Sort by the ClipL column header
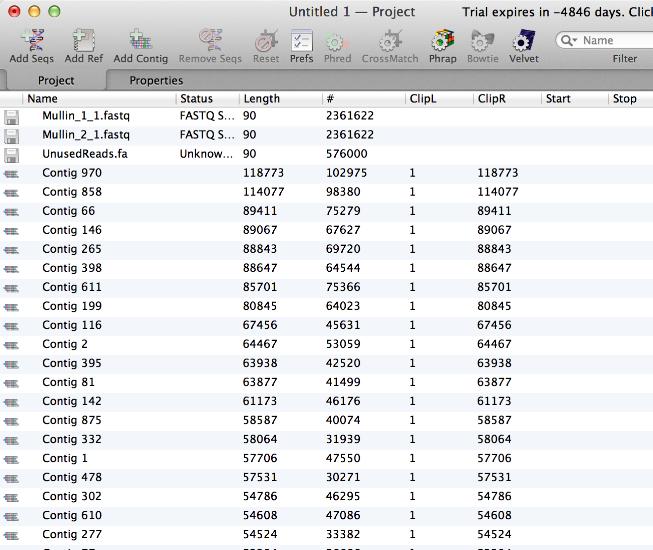Image resolution: width=653 pixels, height=550 pixels. pyautogui.click(x=439, y=99)
